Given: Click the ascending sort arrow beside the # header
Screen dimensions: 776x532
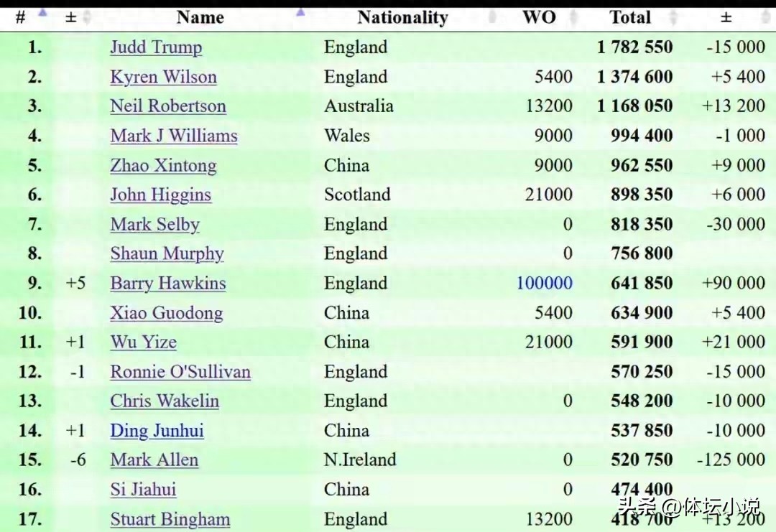Looking at the screenshot, I should tap(42, 12).
